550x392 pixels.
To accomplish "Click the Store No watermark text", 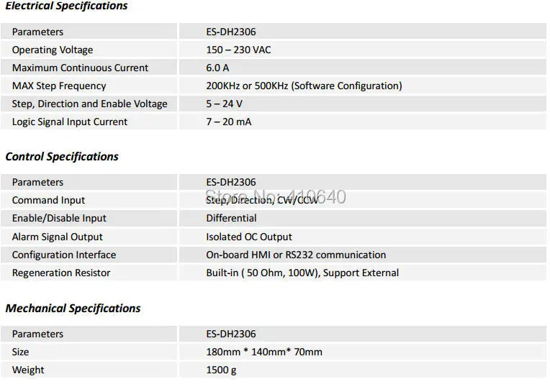I will point(276,196).
